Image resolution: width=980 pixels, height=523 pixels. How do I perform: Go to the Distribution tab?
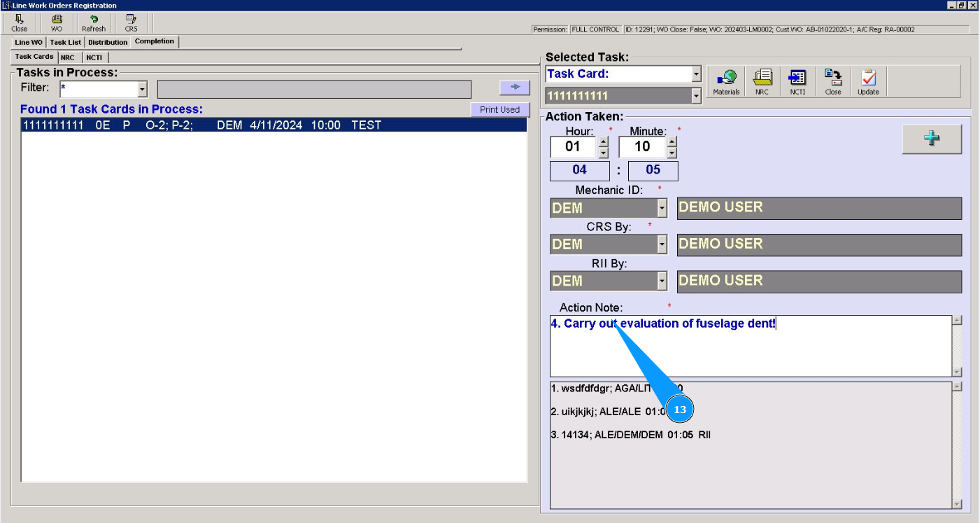tap(108, 42)
